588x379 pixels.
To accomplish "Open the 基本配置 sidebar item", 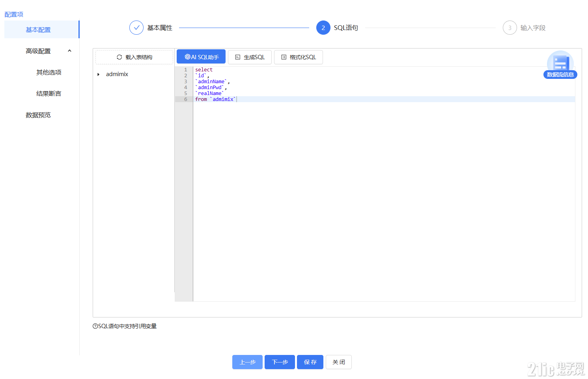I will coord(41,30).
